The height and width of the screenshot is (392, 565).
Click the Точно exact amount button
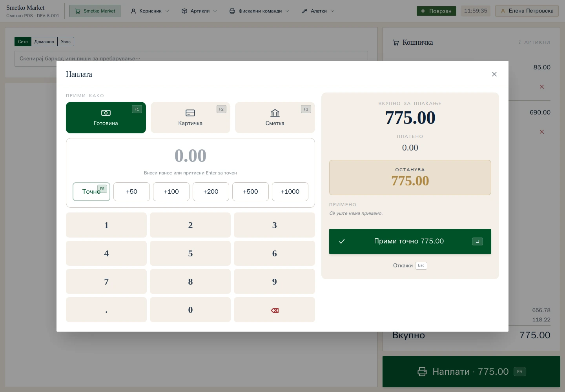[x=91, y=192]
